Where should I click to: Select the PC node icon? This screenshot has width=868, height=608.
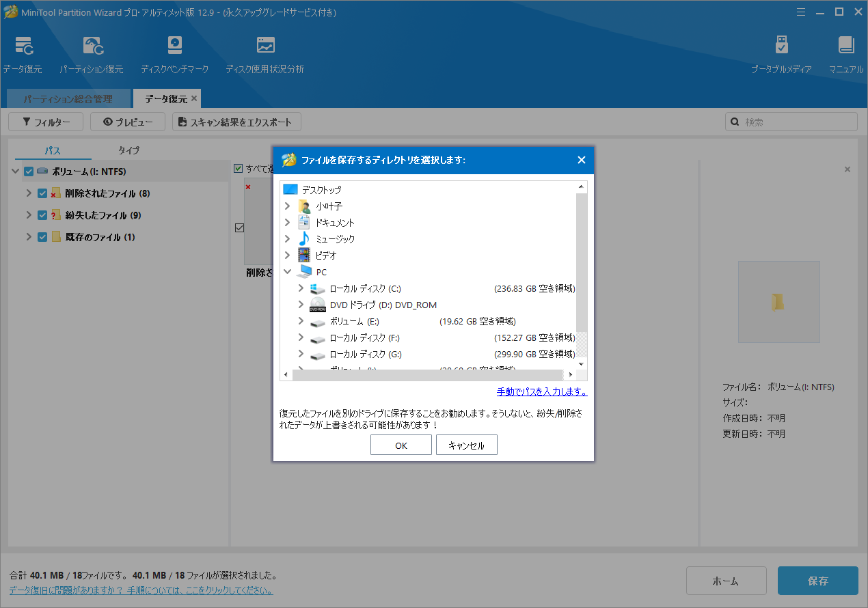[305, 272]
